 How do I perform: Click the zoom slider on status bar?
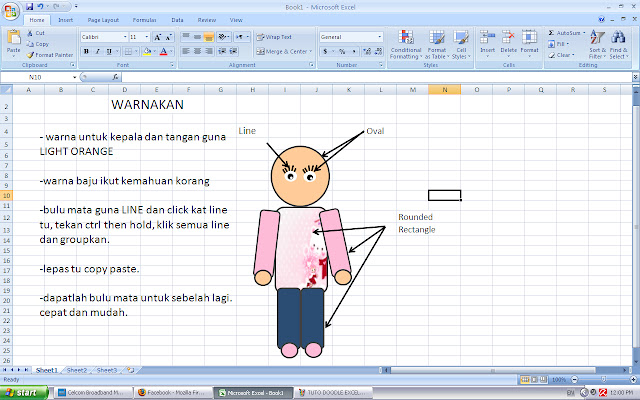coord(603,380)
